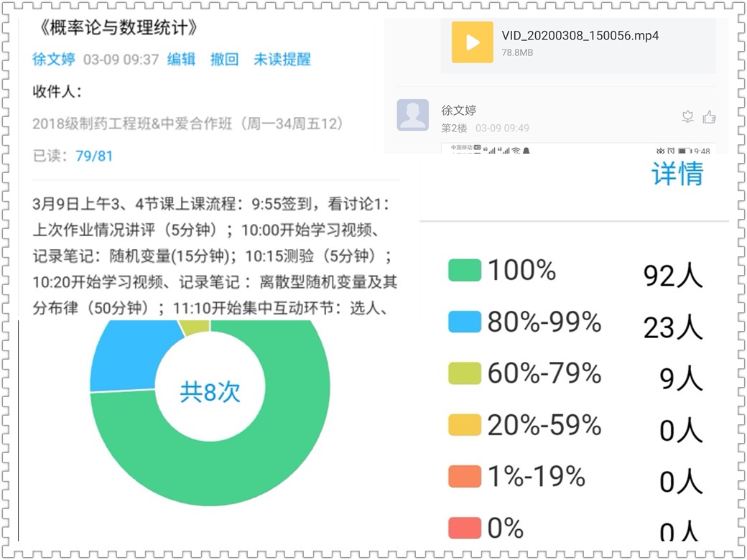Tap the flower reward icon

[687, 117]
